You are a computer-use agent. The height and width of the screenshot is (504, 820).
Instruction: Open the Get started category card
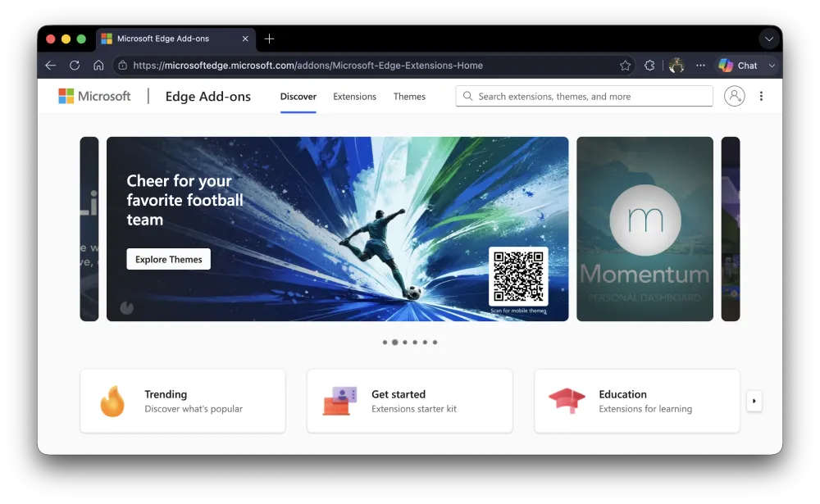409,401
